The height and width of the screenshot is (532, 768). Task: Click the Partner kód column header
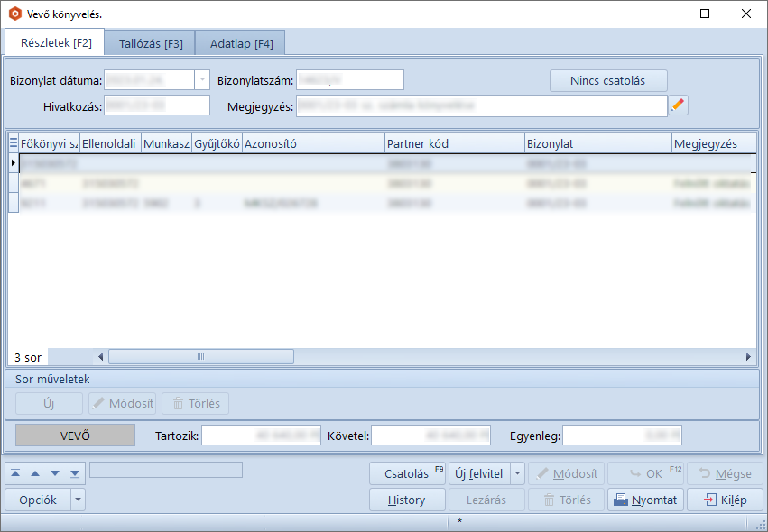click(x=454, y=143)
